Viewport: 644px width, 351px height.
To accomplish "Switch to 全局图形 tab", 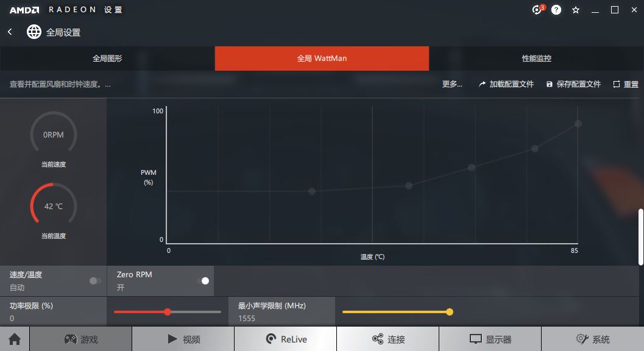I will [107, 58].
